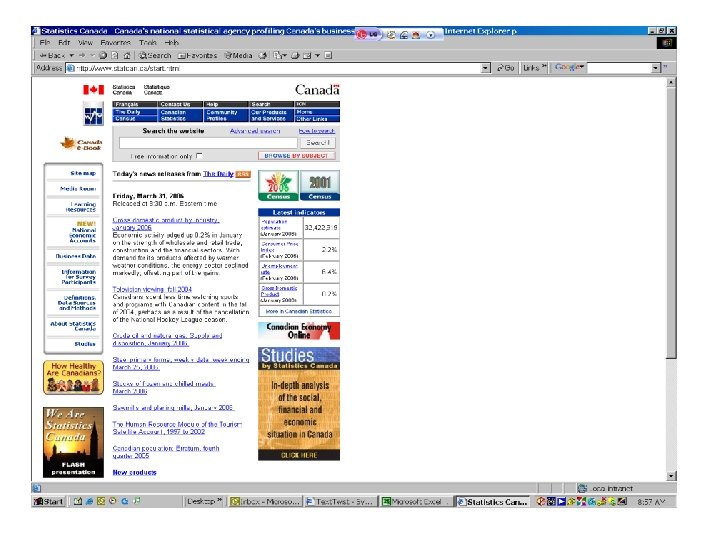This screenshot has width=720, height=540.
Task: Open the New products link
Action: pyautogui.click(x=135, y=472)
